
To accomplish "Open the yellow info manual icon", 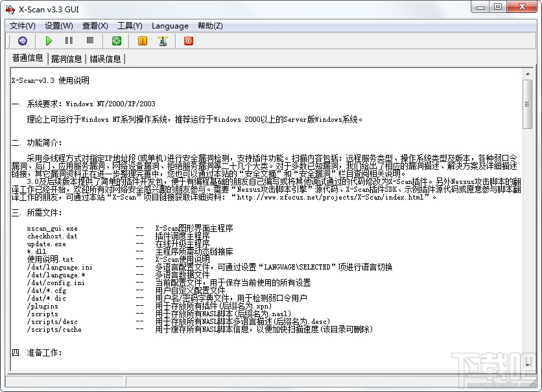I will click(143, 41).
